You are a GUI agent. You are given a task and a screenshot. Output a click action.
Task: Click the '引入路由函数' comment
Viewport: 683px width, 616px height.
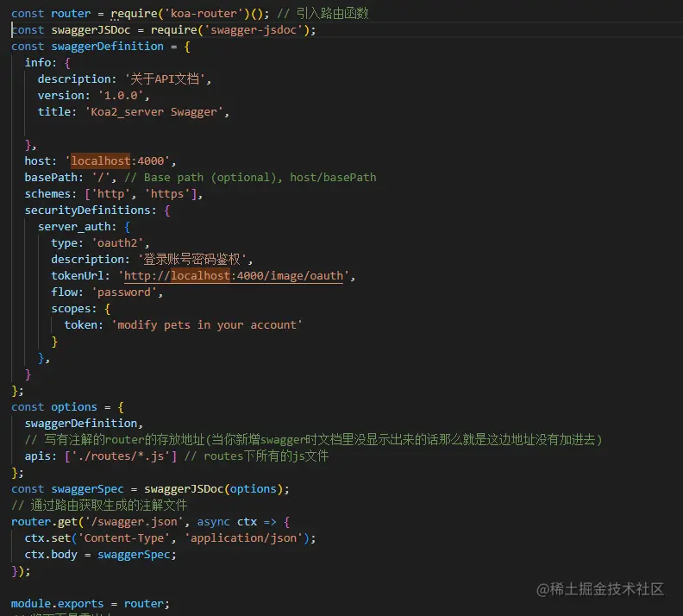point(323,14)
